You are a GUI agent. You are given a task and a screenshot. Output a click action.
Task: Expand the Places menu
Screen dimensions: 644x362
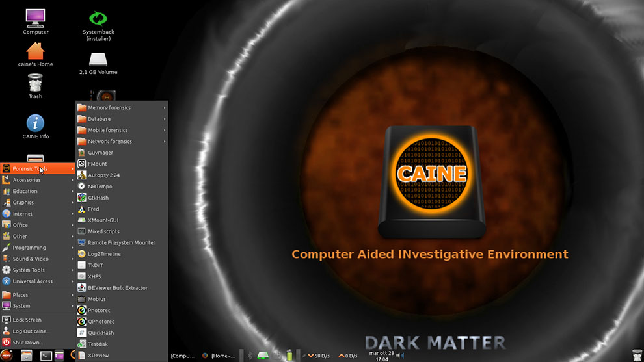pyautogui.click(x=38, y=295)
